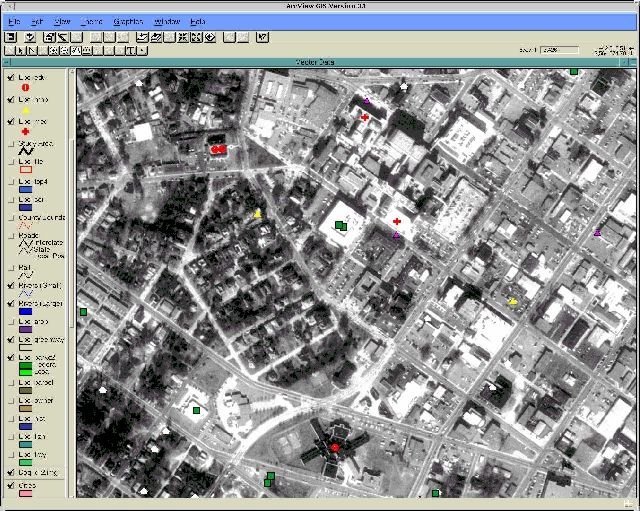Image resolution: width=640 pixels, height=511 pixels.
Task: Enable the Study area theme checkbox
Action: (x=11, y=144)
